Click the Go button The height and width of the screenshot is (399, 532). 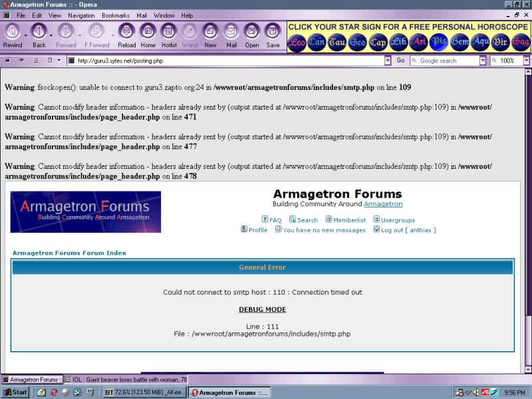pos(400,61)
